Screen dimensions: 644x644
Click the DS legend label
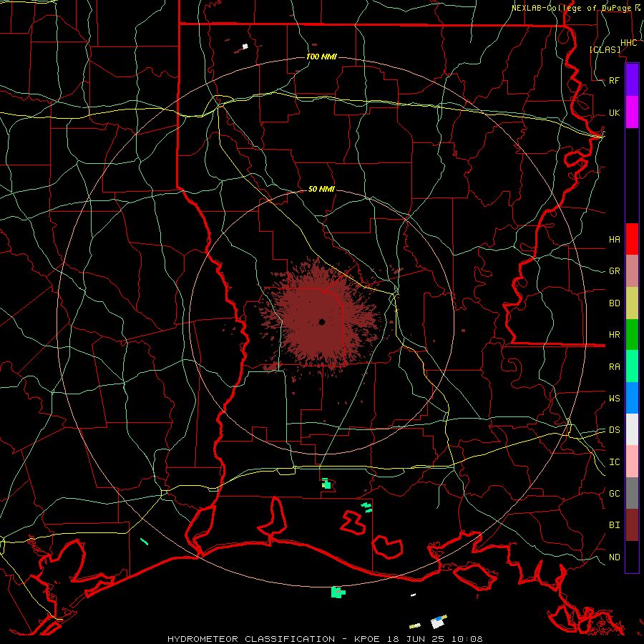pyautogui.click(x=615, y=430)
